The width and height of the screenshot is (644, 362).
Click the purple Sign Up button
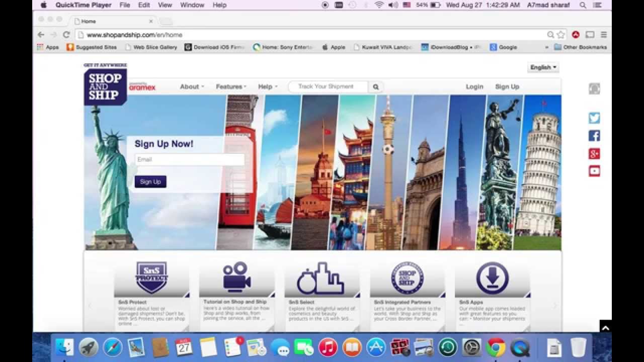(150, 182)
